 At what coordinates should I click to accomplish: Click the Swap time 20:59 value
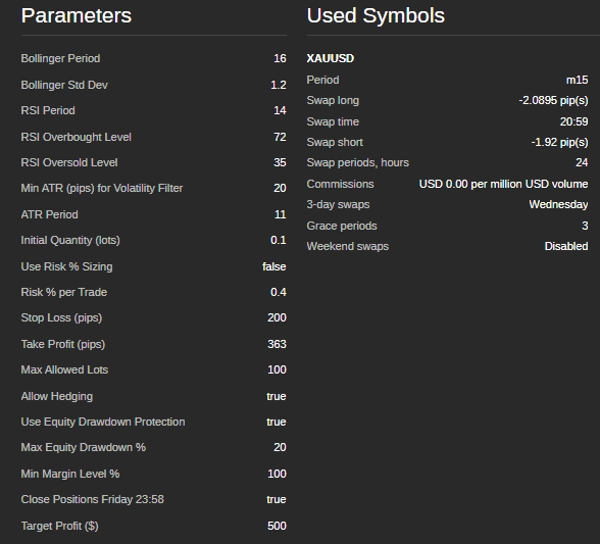click(x=573, y=122)
